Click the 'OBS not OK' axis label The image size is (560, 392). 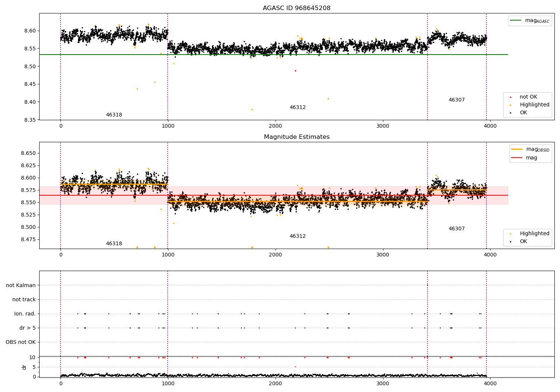21,342
